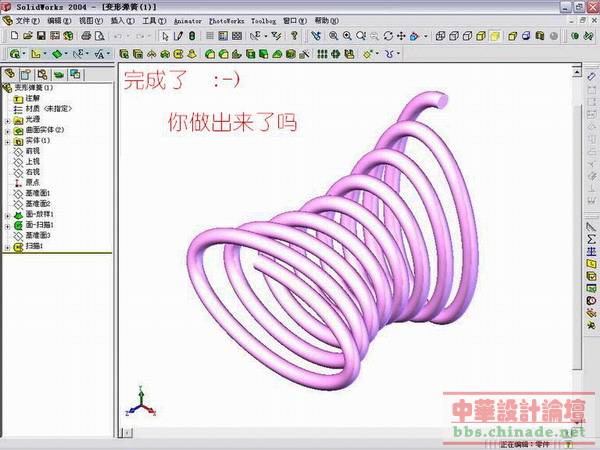Select the 基准面1 reference plane
Screen dimensions: 600x450
pyautogui.click(x=38, y=193)
